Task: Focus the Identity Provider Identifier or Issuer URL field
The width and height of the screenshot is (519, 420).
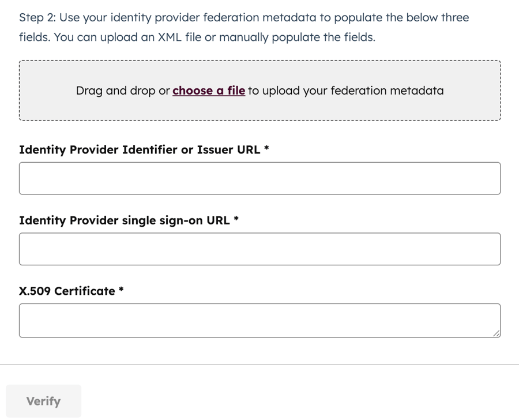Action: click(x=259, y=178)
